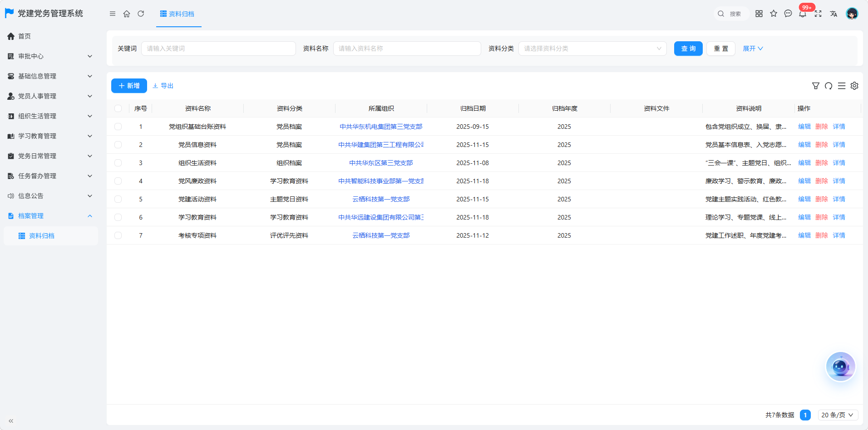Screen dimensions: 868x430
Task: Open notifications bell with 99+ badge
Action: tap(803, 14)
